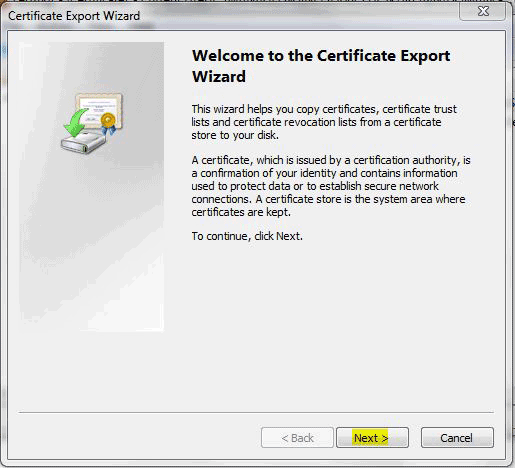Click the horizontal separator line above the buttons
The height and width of the screenshot is (468, 515).
point(256,412)
